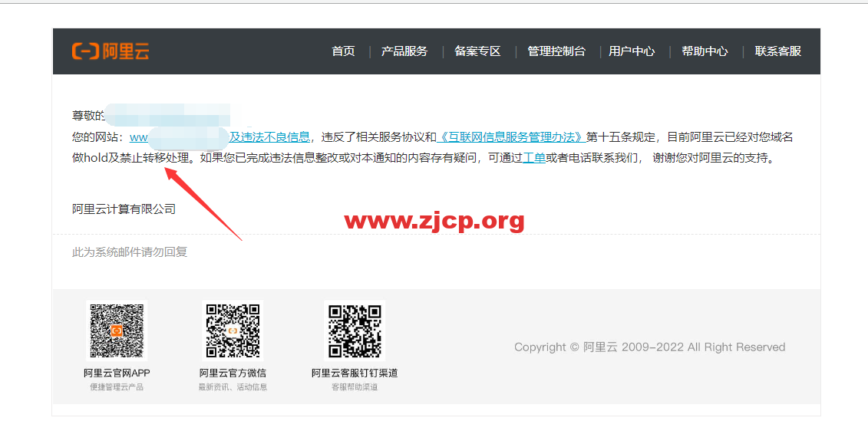Viewport: 868px width, 444px height.
Task: Follow the blurred website URL link
Action: (179, 137)
